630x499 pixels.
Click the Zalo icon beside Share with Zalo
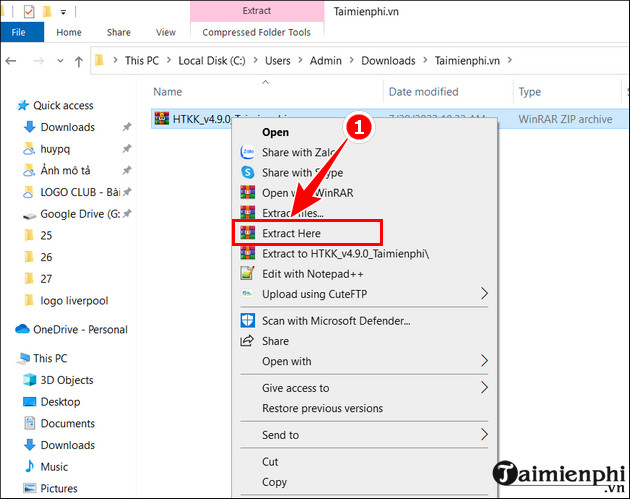click(x=247, y=152)
